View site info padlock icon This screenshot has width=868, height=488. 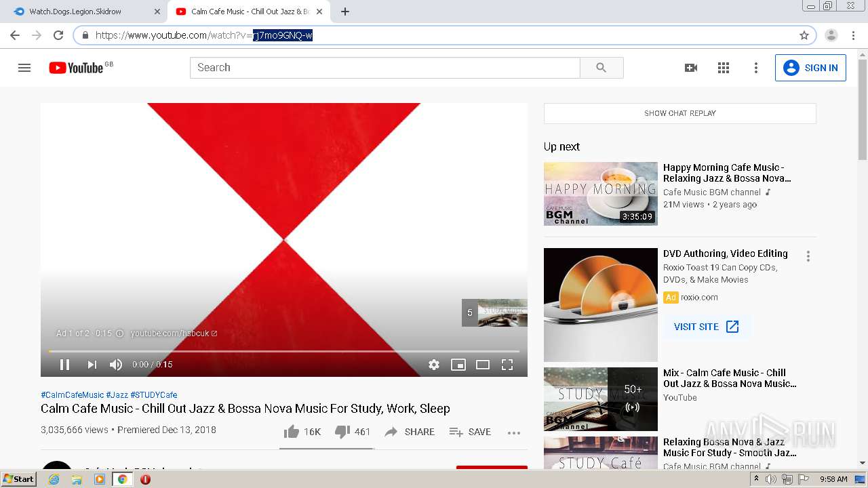85,35
